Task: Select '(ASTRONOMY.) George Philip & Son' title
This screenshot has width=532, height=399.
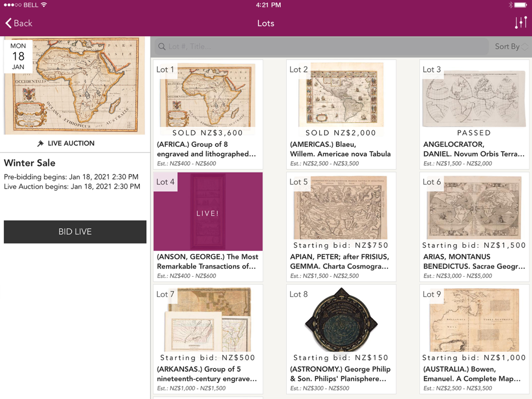Action: [340, 374]
